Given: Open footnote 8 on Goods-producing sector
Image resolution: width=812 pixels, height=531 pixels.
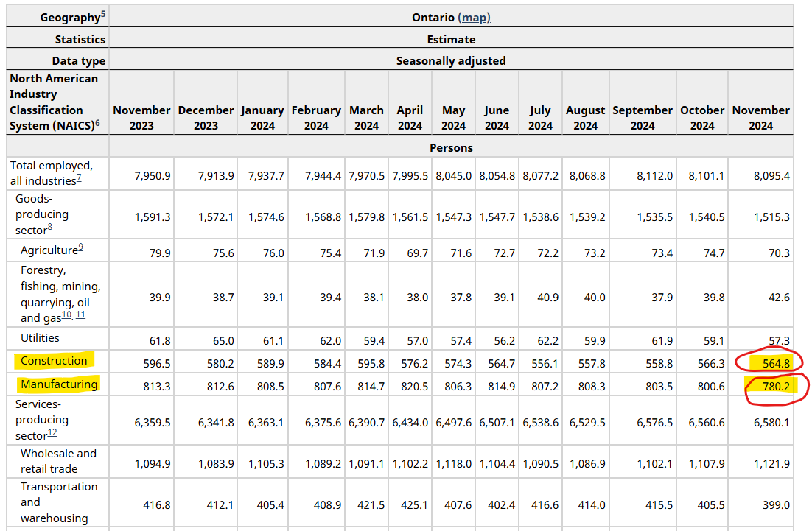Looking at the screenshot, I should pos(49,228).
